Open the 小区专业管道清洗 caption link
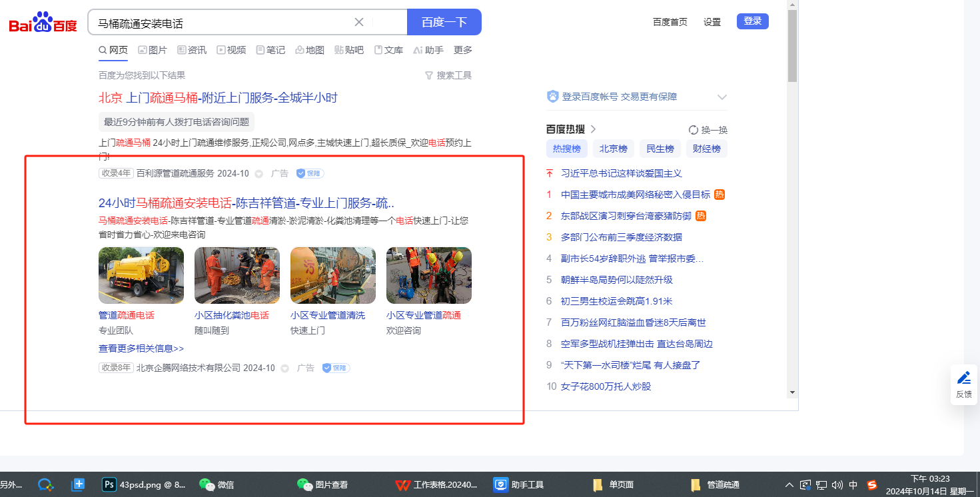 point(328,315)
